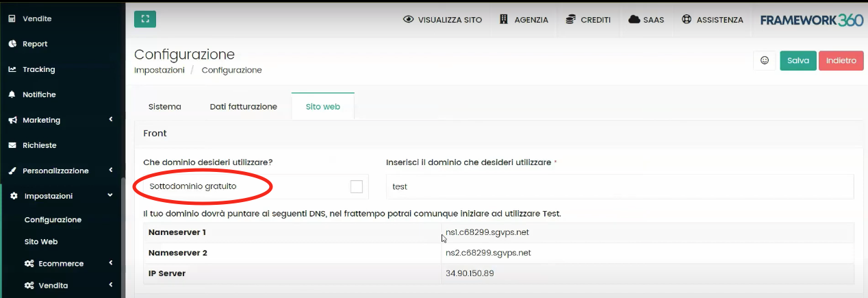The image size is (868, 298).
Task: Click the Framework360 logo
Action: [x=812, y=20]
